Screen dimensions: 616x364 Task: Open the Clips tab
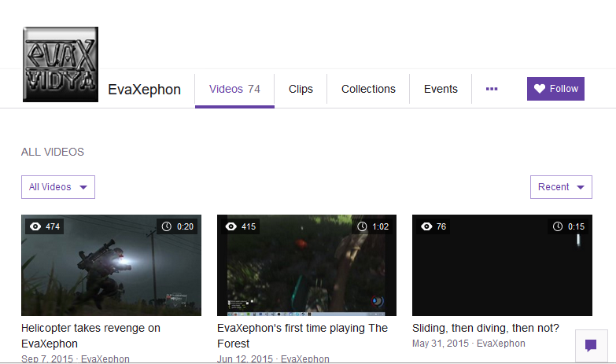pos(301,89)
